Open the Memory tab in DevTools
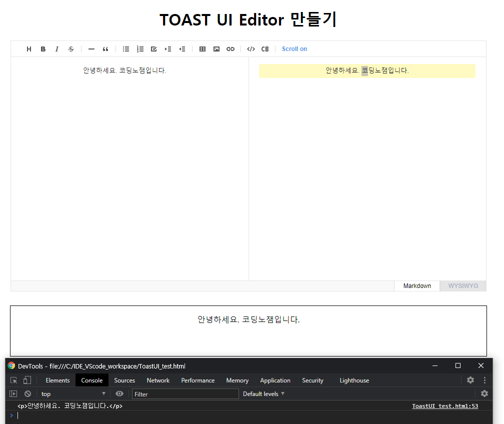The height and width of the screenshot is (424, 504). pyautogui.click(x=237, y=380)
